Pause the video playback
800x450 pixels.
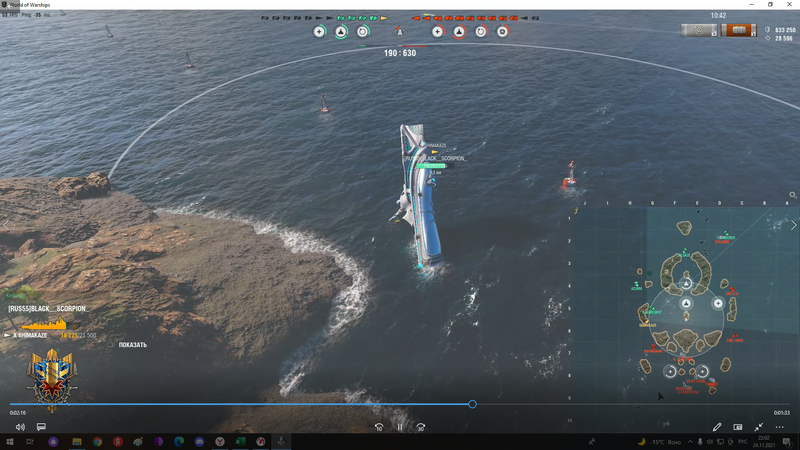(x=399, y=427)
